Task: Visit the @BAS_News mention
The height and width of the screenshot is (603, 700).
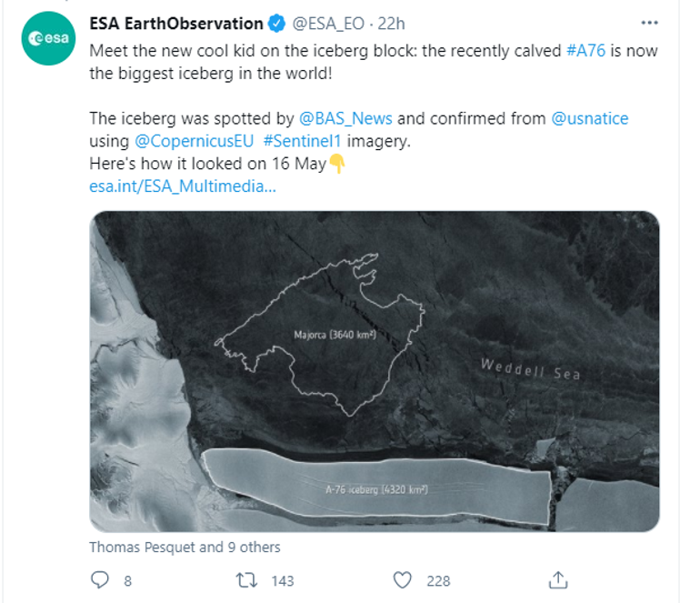Action: [x=345, y=119]
